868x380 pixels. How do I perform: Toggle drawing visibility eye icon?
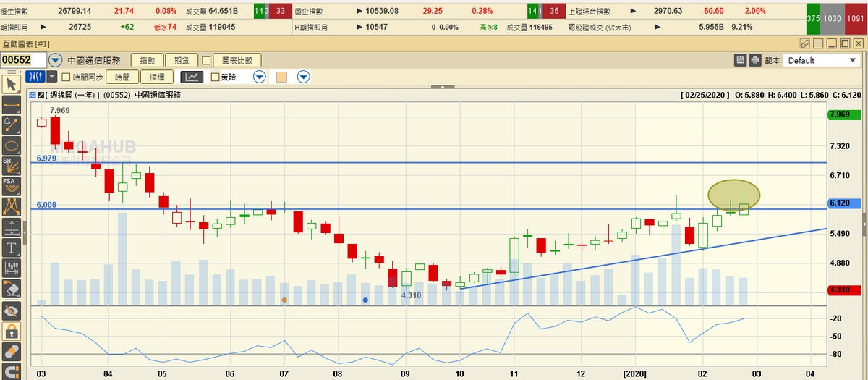pyautogui.click(x=11, y=311)
